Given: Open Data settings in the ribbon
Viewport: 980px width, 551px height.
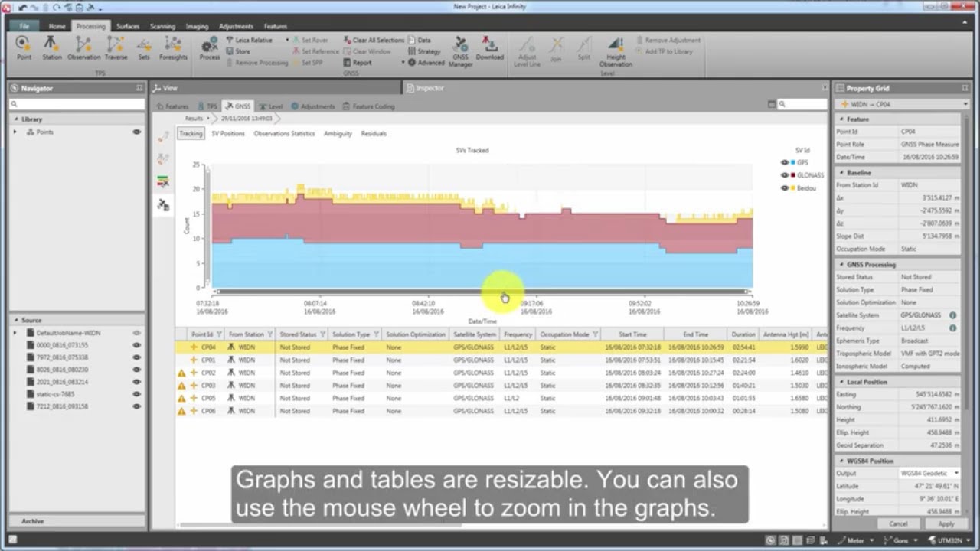Looking at the screenshot, I should (x=419, y=40).
